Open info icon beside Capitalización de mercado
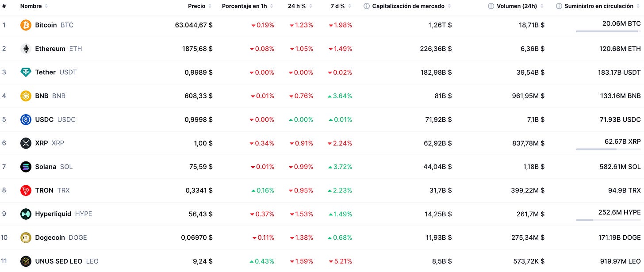The height and width of the screenshot is (272, 644). click(367, 6)
